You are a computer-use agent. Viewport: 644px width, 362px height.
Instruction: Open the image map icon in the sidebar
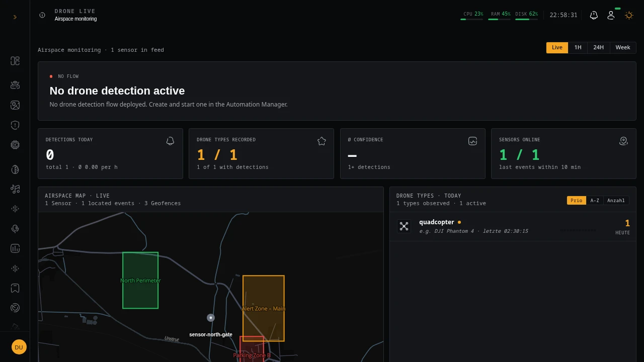pyautogui.click(x=15, y=105)
